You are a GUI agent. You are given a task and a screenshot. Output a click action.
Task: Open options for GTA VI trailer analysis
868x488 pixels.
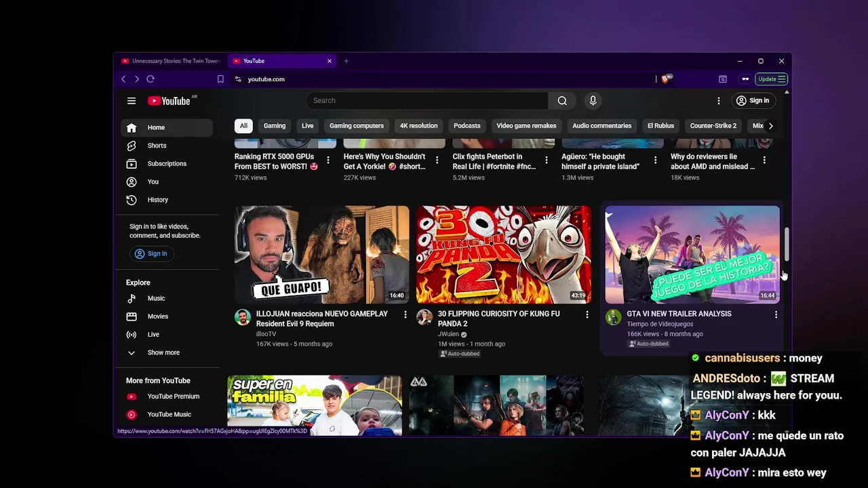[776, 314]
